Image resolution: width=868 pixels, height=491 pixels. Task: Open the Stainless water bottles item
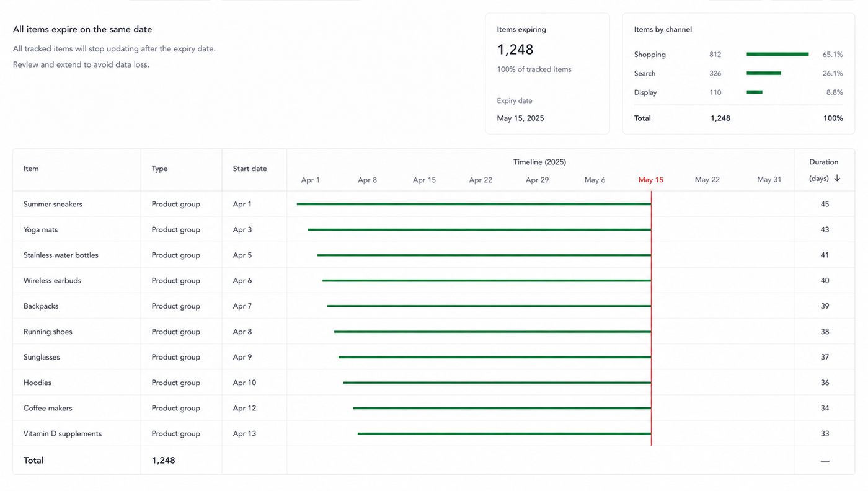(x=61, y=255)
